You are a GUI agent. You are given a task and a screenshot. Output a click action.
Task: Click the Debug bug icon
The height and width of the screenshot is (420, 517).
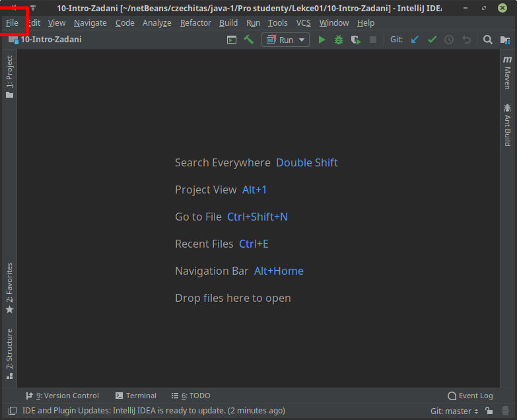click(x=339, y=40)
